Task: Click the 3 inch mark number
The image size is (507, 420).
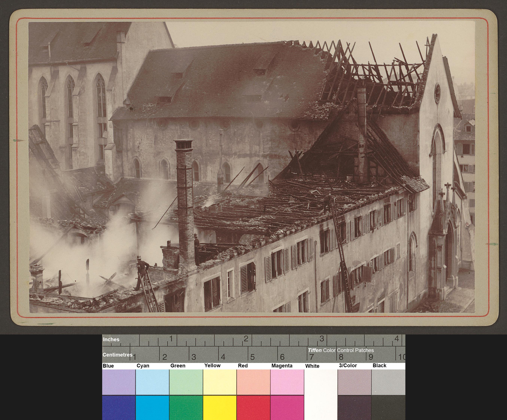Action: tap(322, 339)
